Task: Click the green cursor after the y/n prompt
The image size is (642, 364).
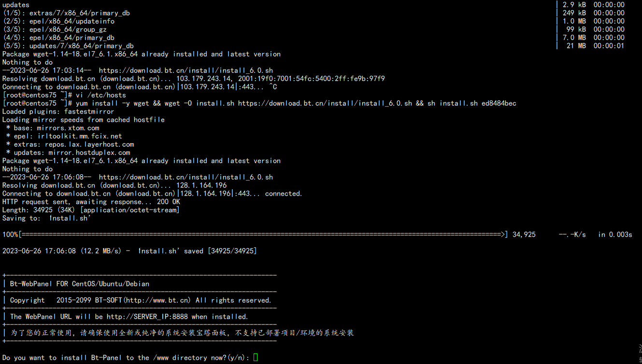Action: click(256, 357)
